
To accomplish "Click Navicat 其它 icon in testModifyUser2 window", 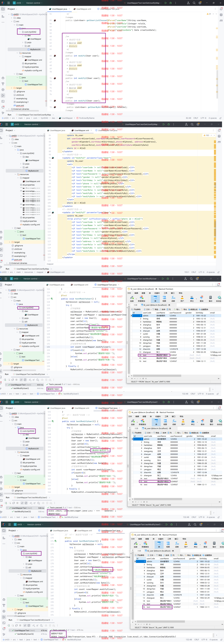I will click(193, 422).
